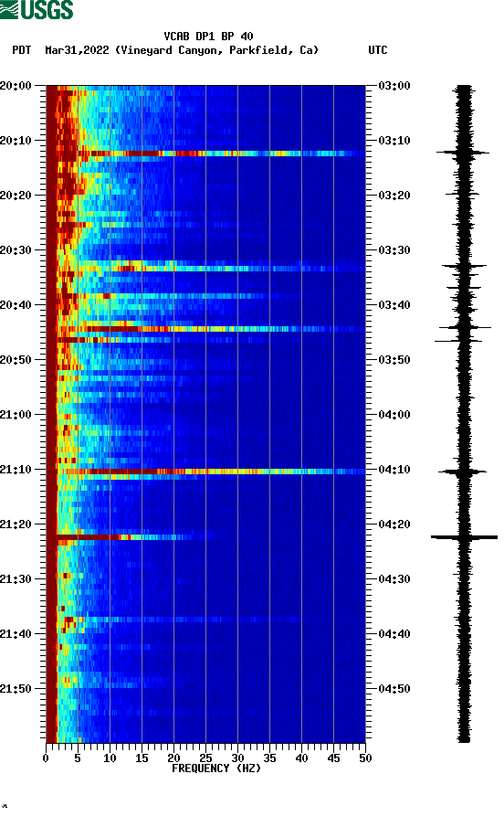The height and width of the screenshot is (816, 504).
Task: Click the '25' frequency axis tick label
Action: pos(205,758)
